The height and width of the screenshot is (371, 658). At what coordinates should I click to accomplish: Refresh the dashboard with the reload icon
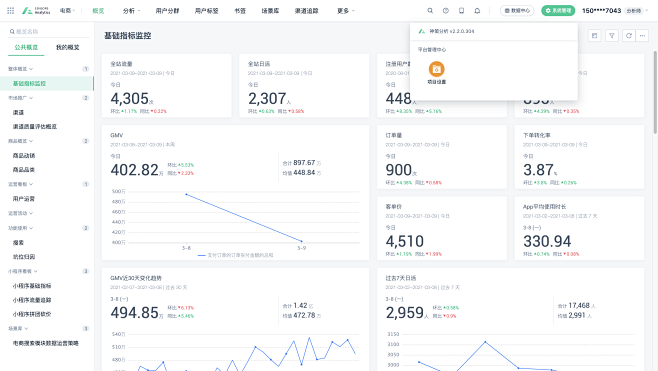pyautogui.click(x=629, y=36)
